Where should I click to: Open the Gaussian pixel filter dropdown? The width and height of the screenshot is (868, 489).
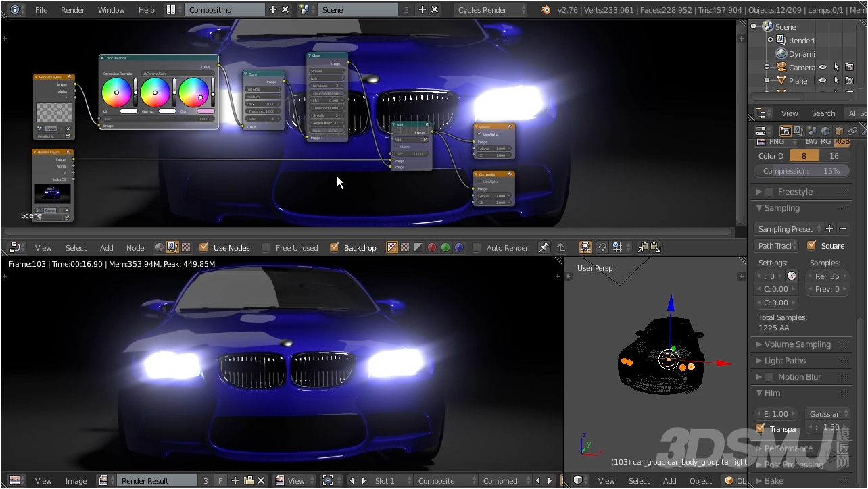827,414
